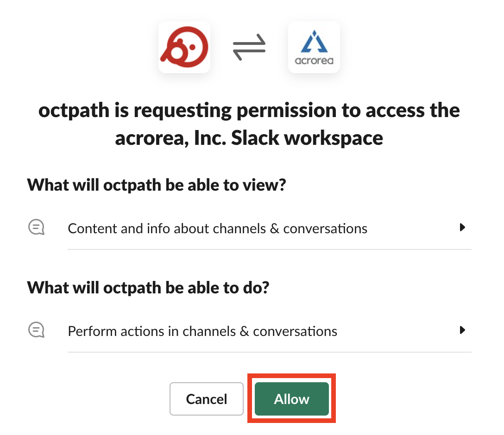Click 'What will octpath be able to do?' heading
Image resolution: width=504 pixels, height=435 pixels.
[148, 288]
